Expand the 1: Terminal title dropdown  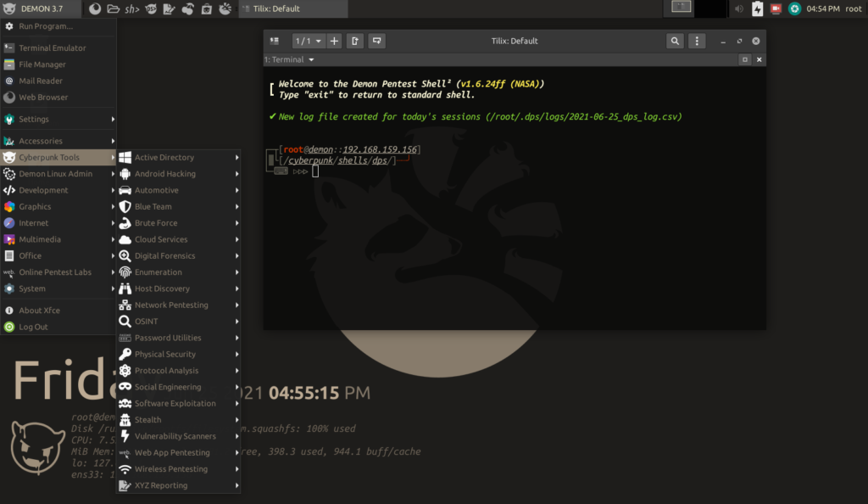click(290, 60)
